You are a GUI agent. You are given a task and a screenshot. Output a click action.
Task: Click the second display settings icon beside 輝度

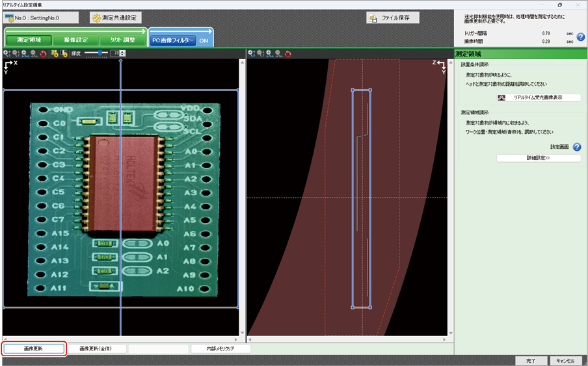coord(64,53)
